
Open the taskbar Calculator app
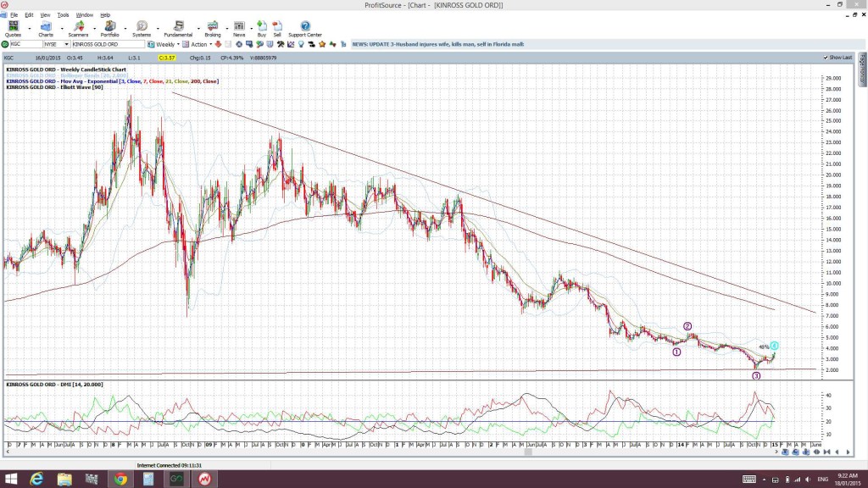tap(147, 479)
